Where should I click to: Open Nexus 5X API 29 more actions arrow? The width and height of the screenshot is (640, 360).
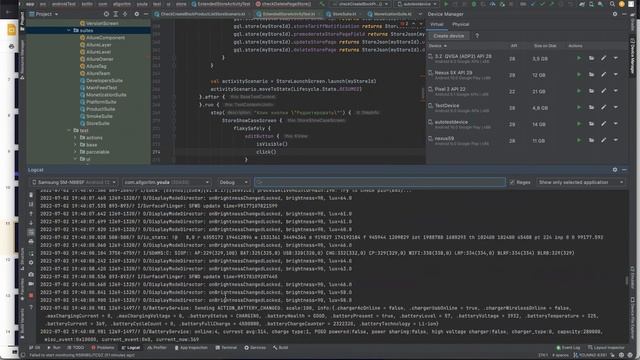616,75
